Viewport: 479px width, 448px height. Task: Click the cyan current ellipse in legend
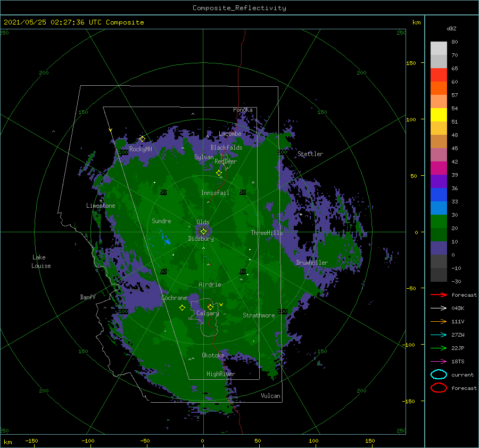tap(439, 374)
